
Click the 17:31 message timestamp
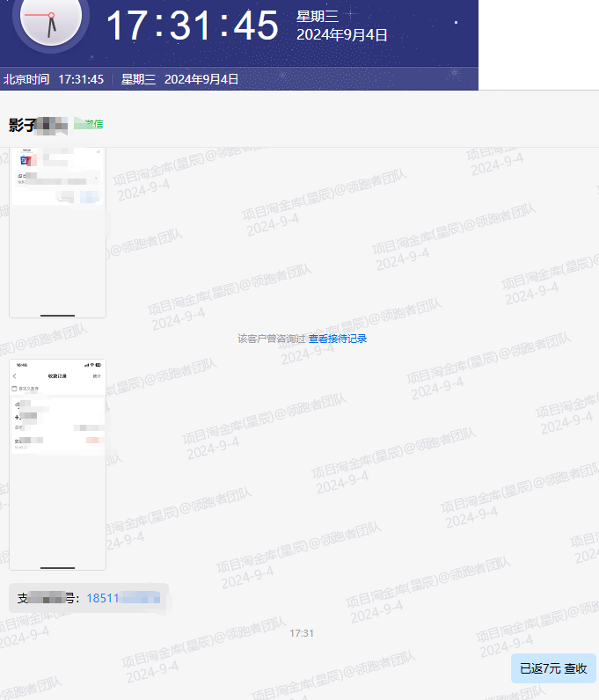pos(302,633)
